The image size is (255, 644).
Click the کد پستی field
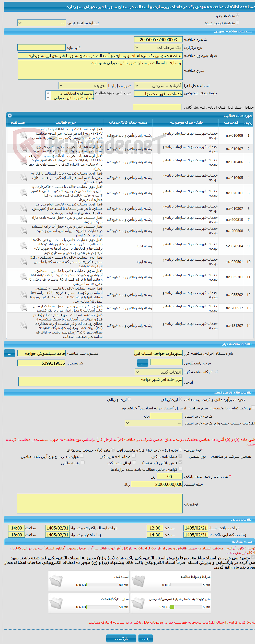(41, 363)
